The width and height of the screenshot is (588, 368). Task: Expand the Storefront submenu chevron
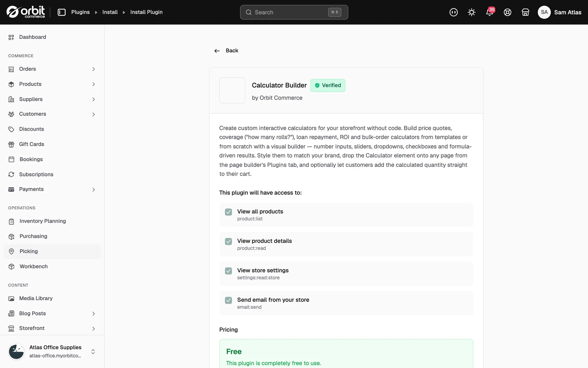(93, 329)
